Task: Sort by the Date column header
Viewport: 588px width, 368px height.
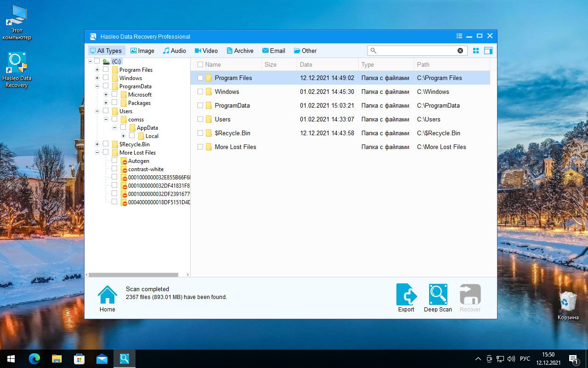Action: tap(328, 64)
